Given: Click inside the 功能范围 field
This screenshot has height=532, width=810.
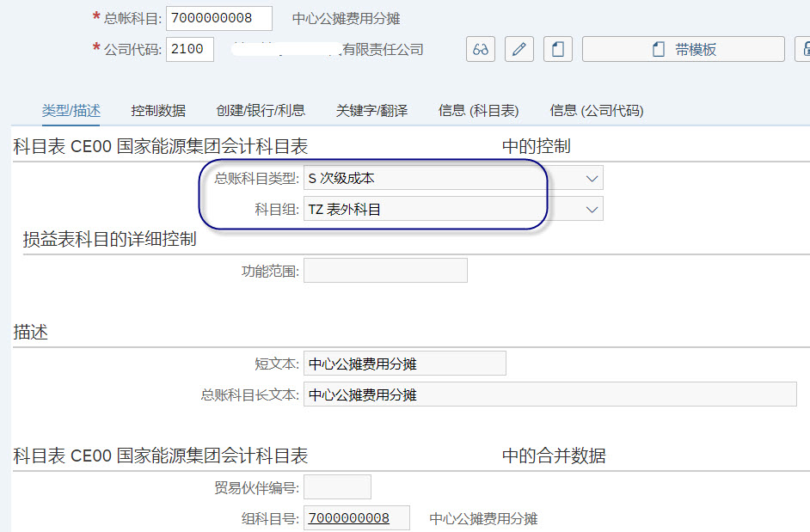Looking at the screenshot, I should coord(385,270).
